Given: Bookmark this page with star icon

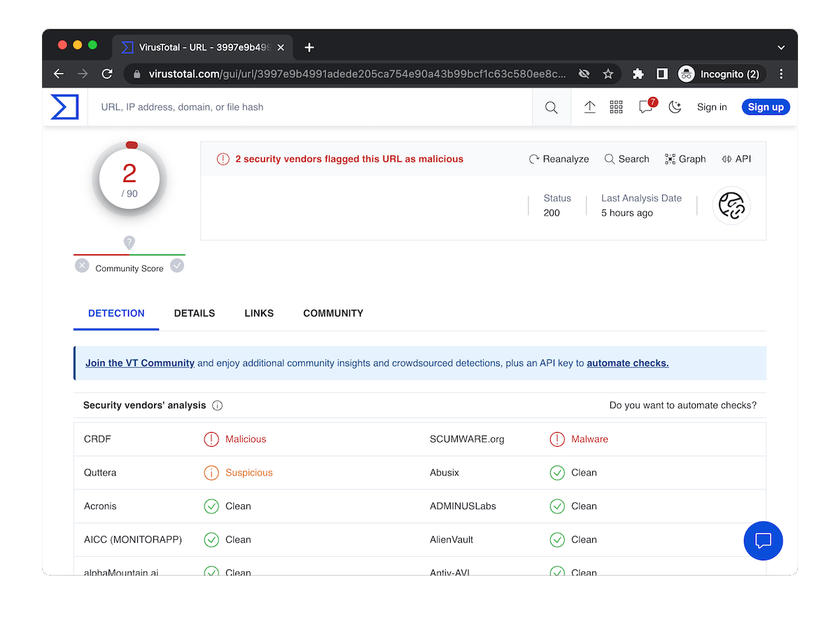Looking at the screenshot, I should click(608, 74).
